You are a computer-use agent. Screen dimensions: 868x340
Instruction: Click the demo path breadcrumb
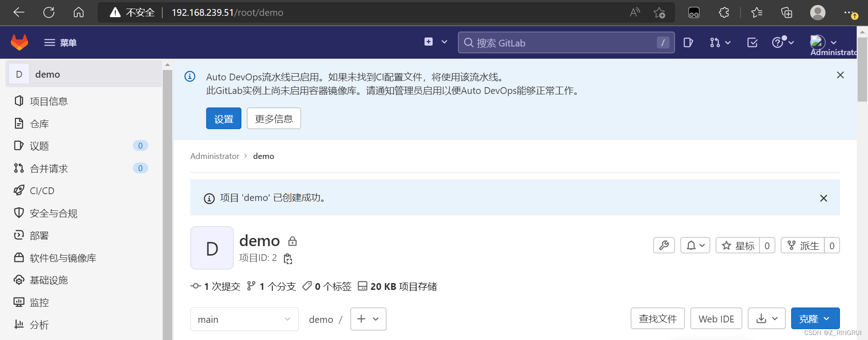[x=321, y=320]
